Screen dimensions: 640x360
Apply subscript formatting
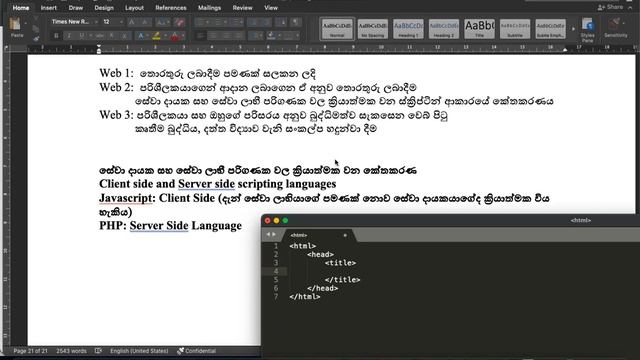click(x=111, y=36)
